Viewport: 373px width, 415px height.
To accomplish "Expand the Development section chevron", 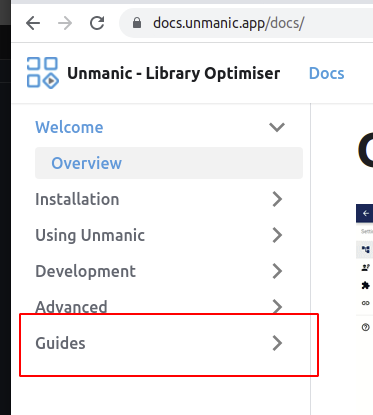I will tap(277, 271).
